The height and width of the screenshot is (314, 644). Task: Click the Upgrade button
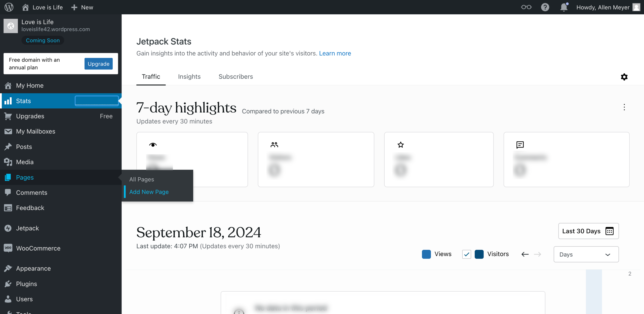point(98,64)
